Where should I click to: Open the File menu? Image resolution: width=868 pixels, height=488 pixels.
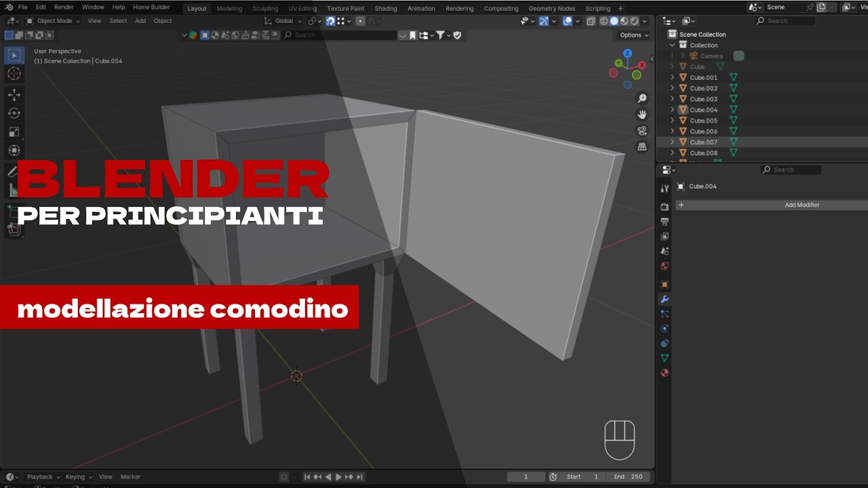pos(22,7)
